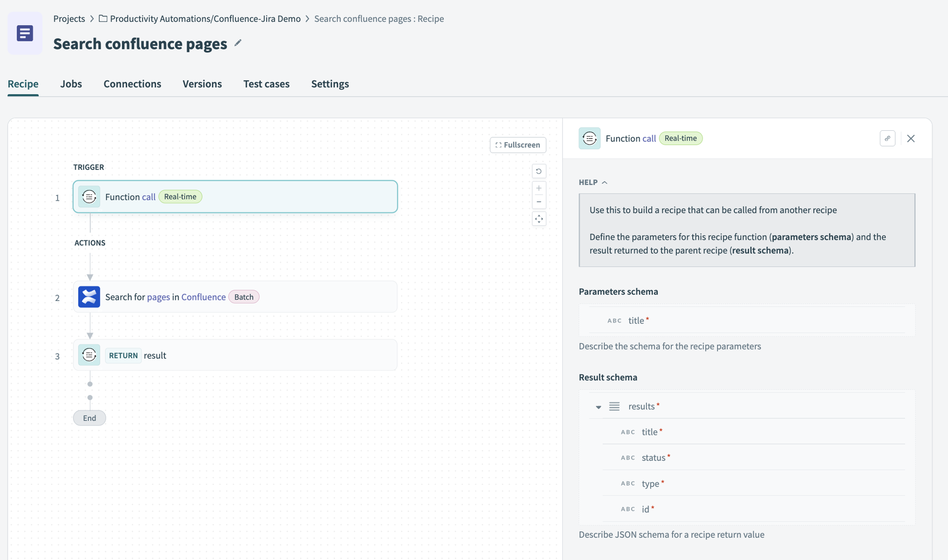Viewport: 948px width, 560px height.
Task: Click the folder icon in the breadcrumb
Action: coord(103,19)
